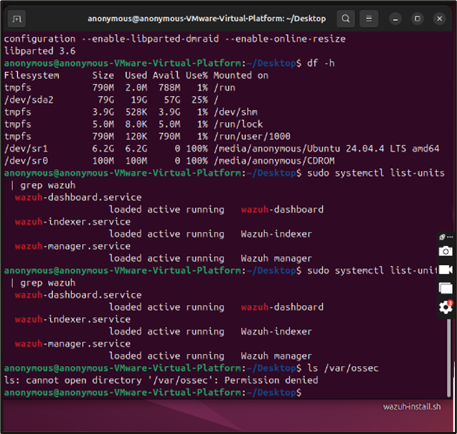Click the terminal window title text
This screenshot has height=434, width=457.
click(x=207, y=19)
